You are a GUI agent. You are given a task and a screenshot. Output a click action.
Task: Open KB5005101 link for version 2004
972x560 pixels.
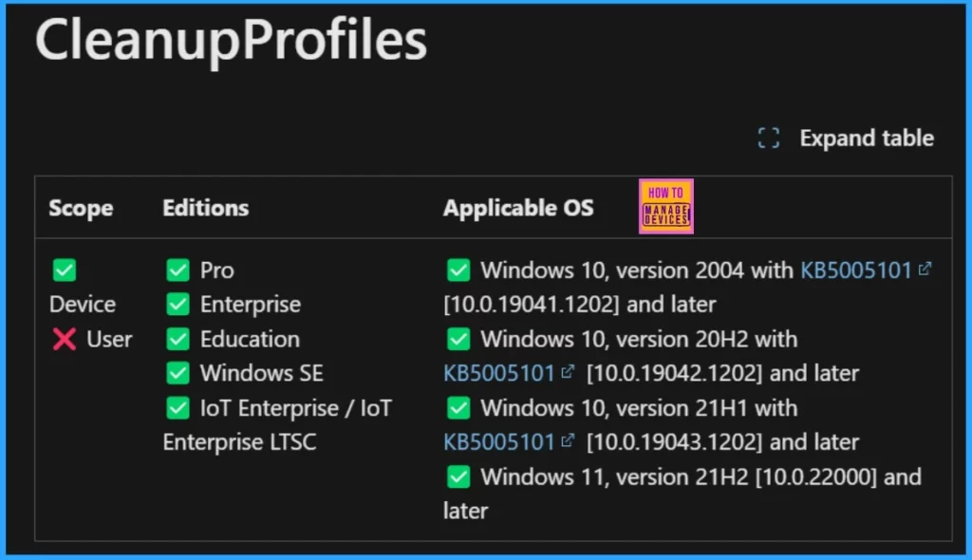pos(856,271)
